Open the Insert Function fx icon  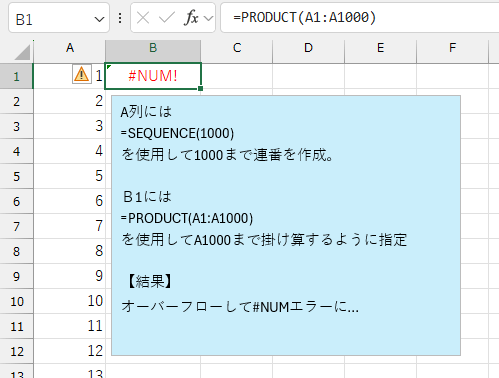(191, 18)
